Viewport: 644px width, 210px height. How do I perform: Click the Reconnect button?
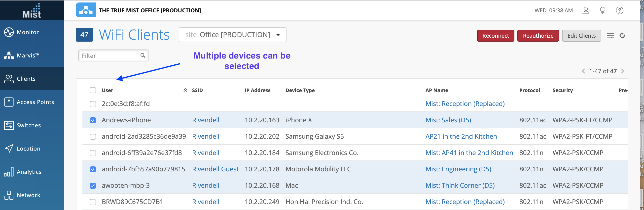(x=495, y=36)
